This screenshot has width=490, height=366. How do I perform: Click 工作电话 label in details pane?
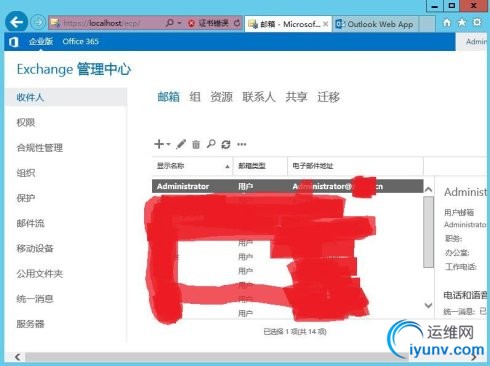461,267
